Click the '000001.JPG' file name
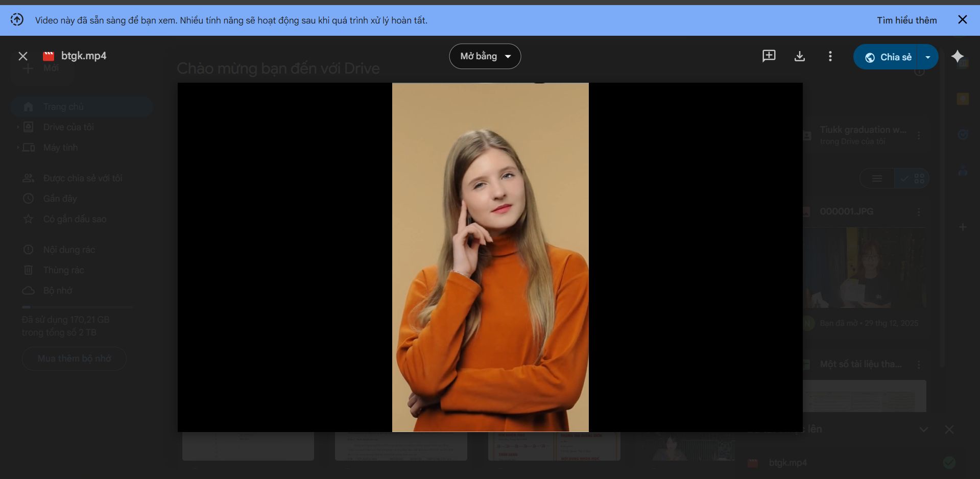 tap(846, 211)
